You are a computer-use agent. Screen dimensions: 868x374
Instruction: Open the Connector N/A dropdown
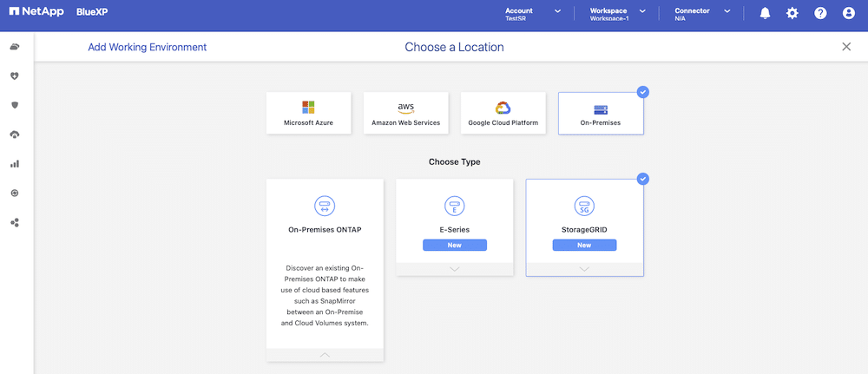[x=702, y=14]
